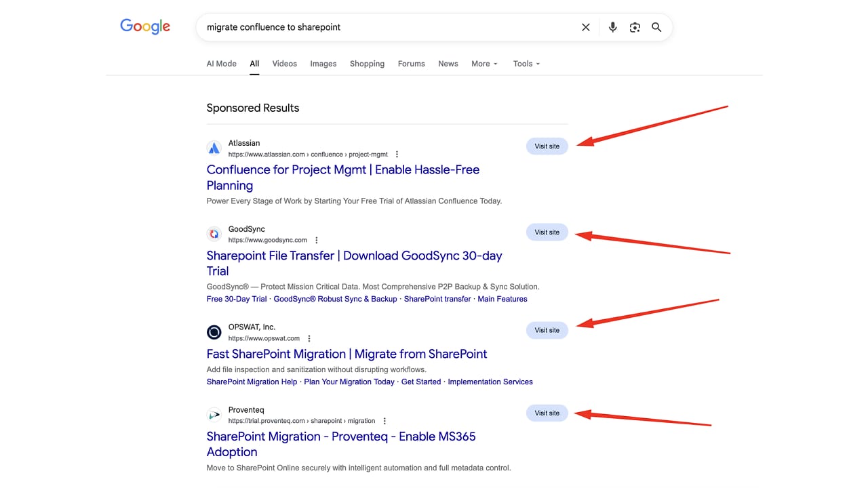This screenshot has height=488, width=868.
Task: Open SharePoint Migration - Proventeq headline
Action: (341, 444)
